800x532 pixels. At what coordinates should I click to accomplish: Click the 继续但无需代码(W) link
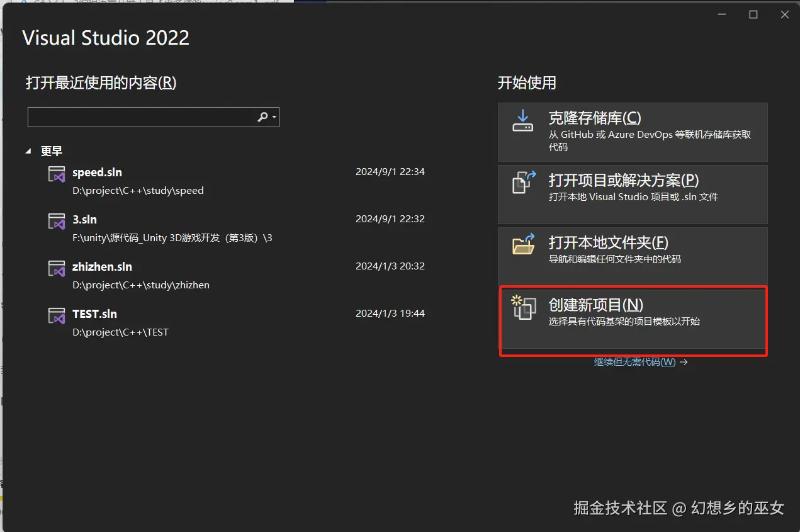(634, 362)
